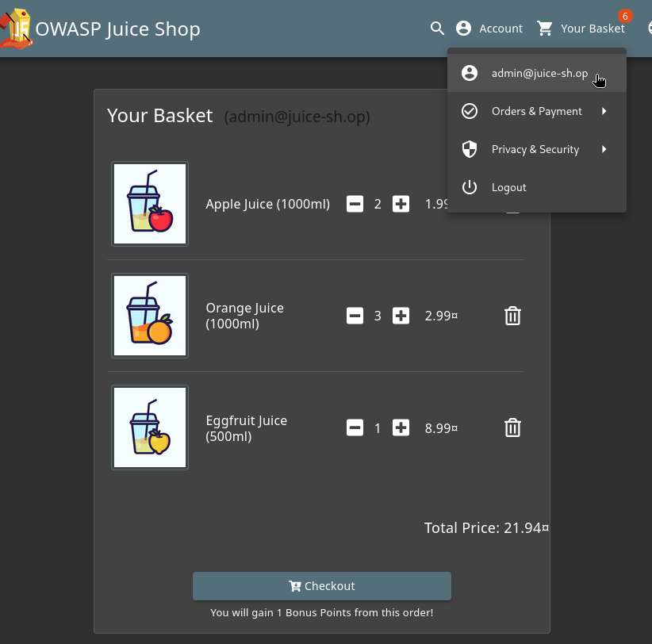
Task: Click the Eggfruit Juice price 8.99¤
Action: coord(441,428)
